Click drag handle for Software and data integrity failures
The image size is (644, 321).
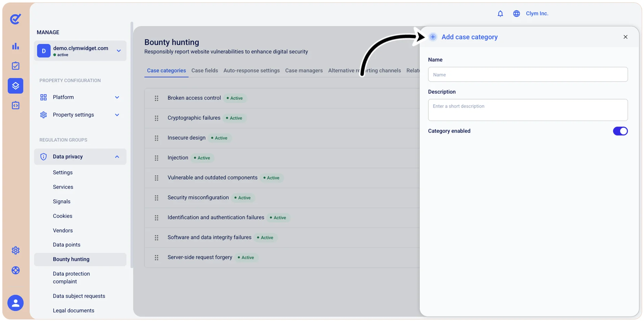pyautogui.click(x=157, y=238)
